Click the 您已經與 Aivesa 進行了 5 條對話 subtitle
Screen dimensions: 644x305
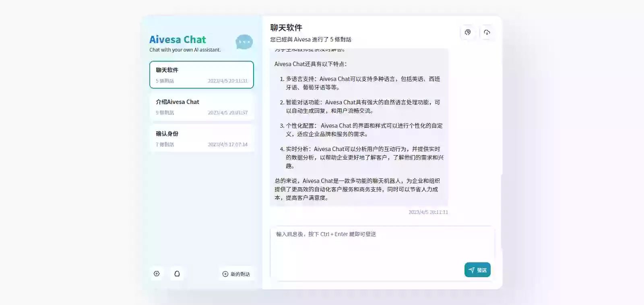[311, 39]
